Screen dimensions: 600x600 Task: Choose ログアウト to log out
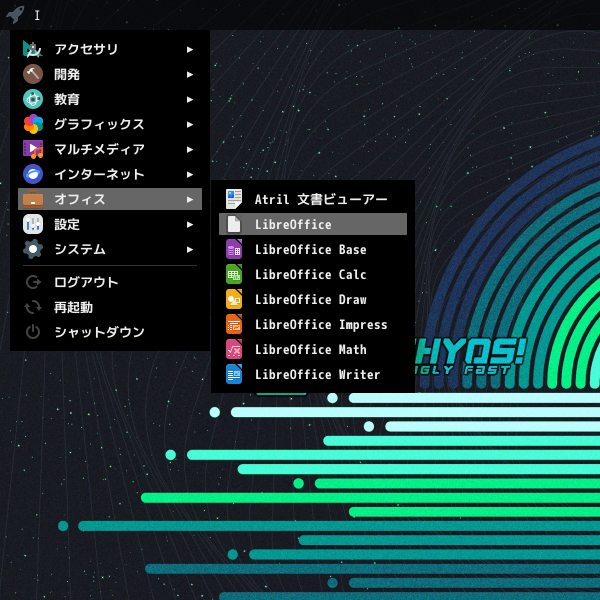pyautogui.click(x=110, y=282)
